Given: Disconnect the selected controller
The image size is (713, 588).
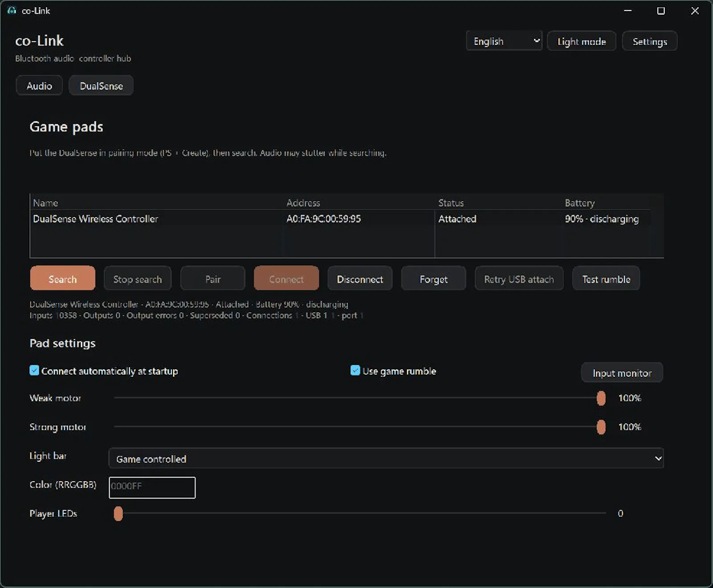Looking at the screenshot, I should point(360,278).
